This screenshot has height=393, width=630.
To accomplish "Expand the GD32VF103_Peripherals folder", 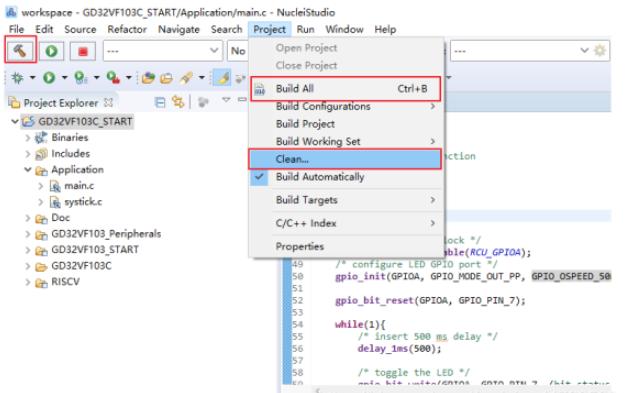I will (27, 234).
